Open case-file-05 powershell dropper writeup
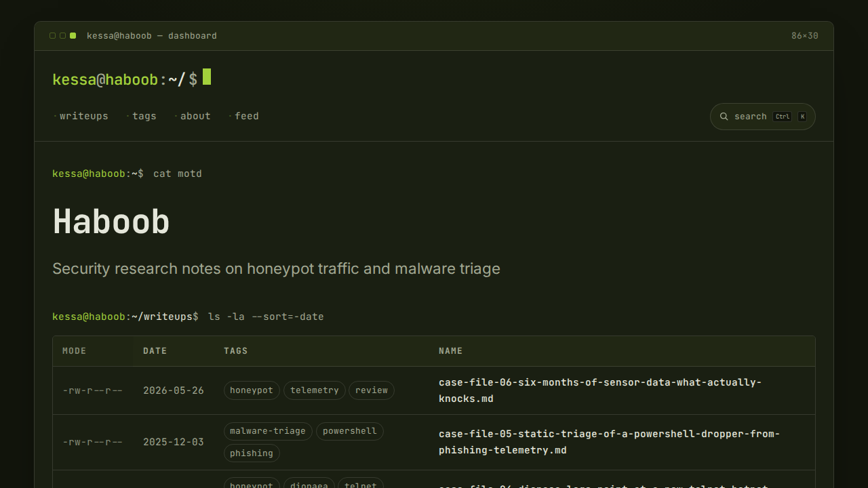The width and height of the screenshot is (868, 488). [x=609, y=442]
